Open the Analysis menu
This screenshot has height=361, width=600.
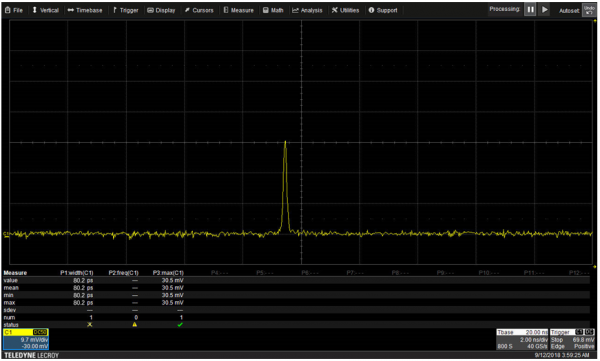click(x=307, y=10)
